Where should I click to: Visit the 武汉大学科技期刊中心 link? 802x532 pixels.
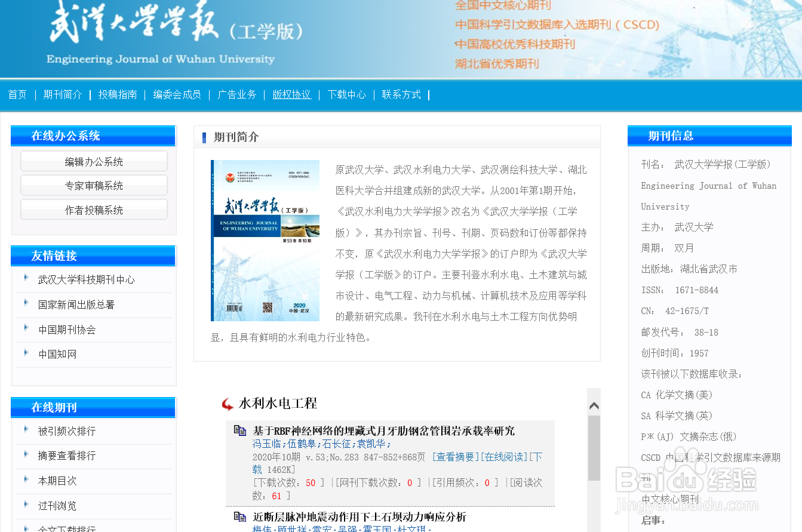[x=87, y=279]
